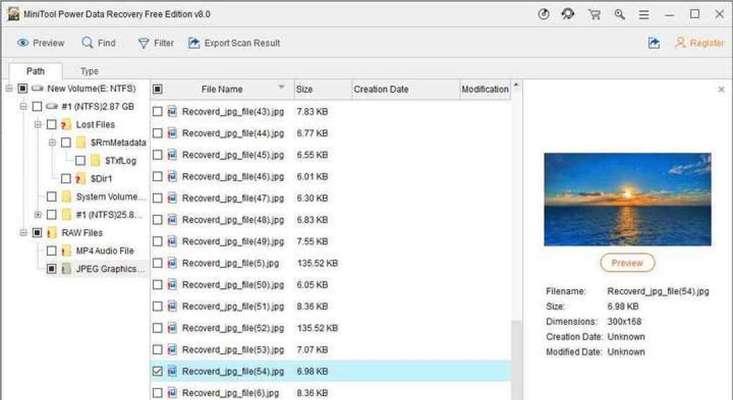Viewport: 733px width, 400px height.
Task: Click the $RmMetadata folder icon
Action: coord(81,142)
